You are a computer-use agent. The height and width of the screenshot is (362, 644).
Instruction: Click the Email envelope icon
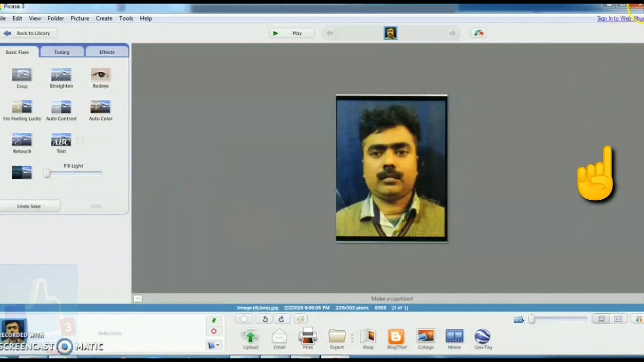(x=279, y=337)
